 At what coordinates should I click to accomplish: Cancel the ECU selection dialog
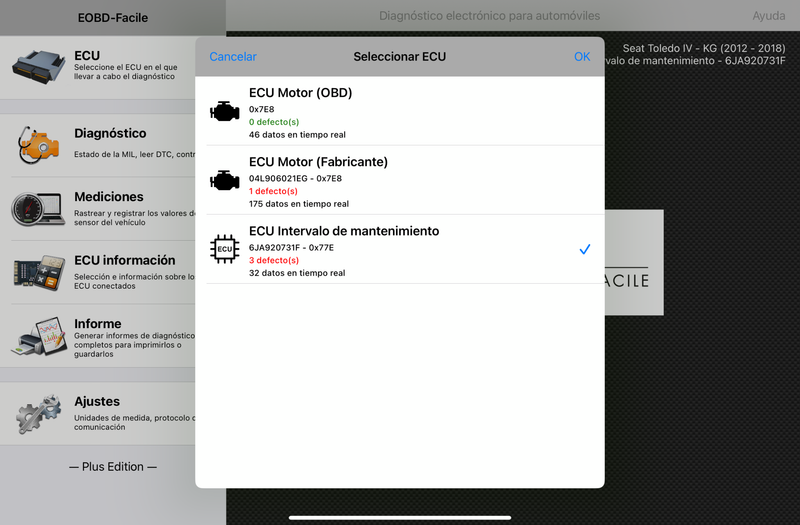coord(233,57)
